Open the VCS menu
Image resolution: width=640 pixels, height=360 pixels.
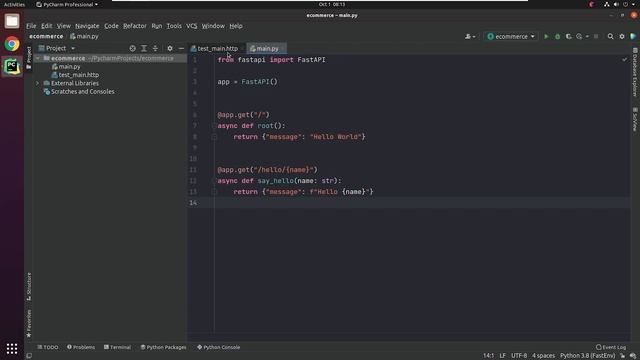[191, 26]
